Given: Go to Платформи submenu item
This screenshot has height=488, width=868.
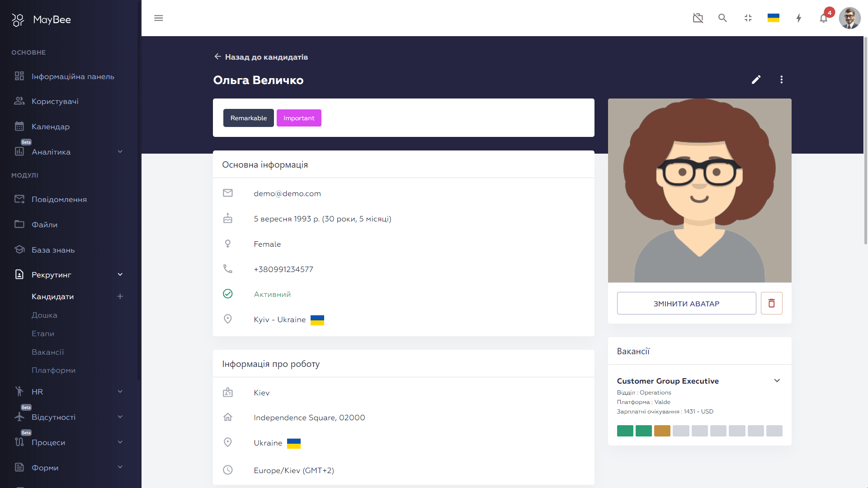Looking at the screenshot, I should pyautogui.click(x=53, y=370).
